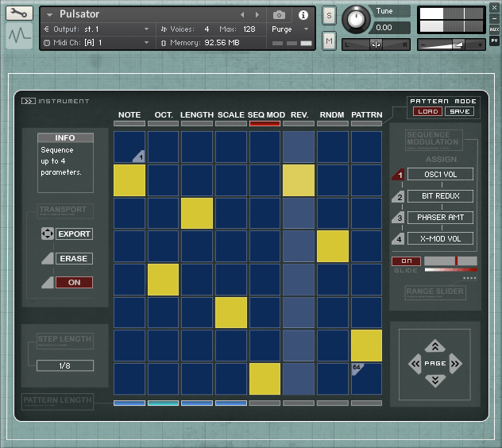Select next instrument with right arrow

(x=257, y=15)
